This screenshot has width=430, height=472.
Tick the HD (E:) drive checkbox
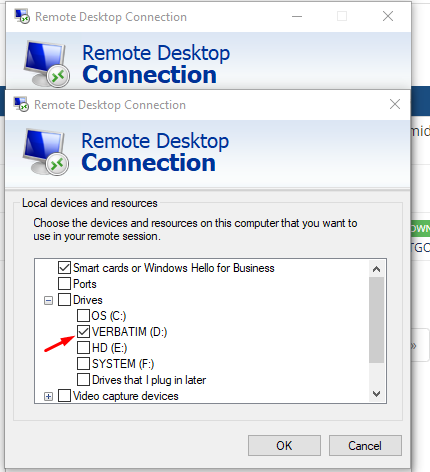coord(83,348)
